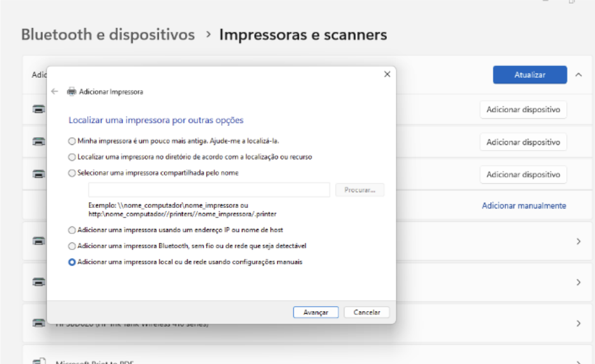Click the HP Ink Tank Wireless printer icon
595x364 pixels.
click(x=38, y=323)
